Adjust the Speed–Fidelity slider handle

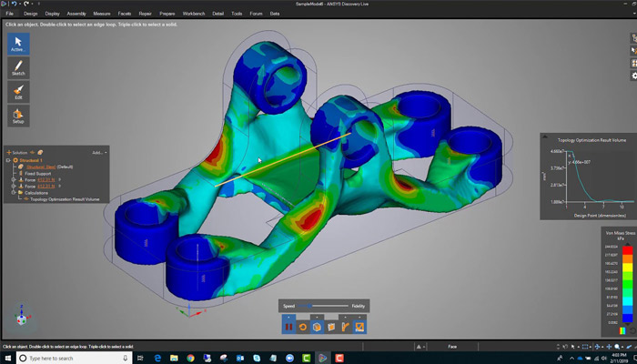[309, 306]
